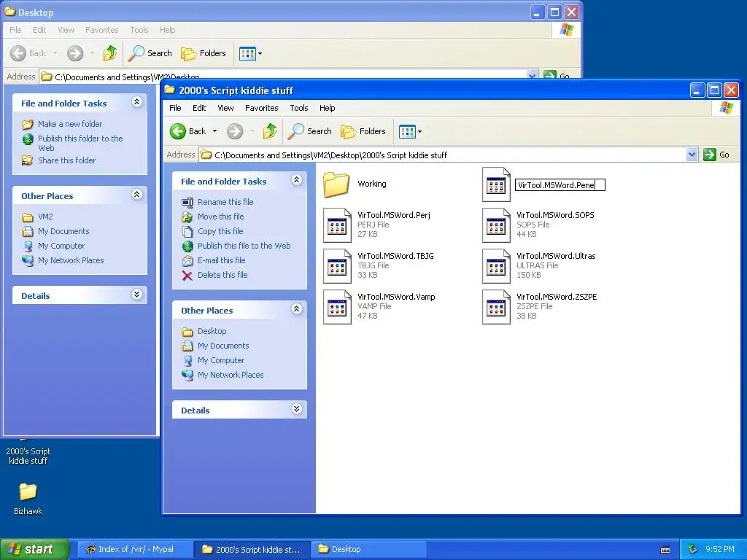Go up one folder level in Script kiddie window

pyautogui.click(x=270, y=131)
